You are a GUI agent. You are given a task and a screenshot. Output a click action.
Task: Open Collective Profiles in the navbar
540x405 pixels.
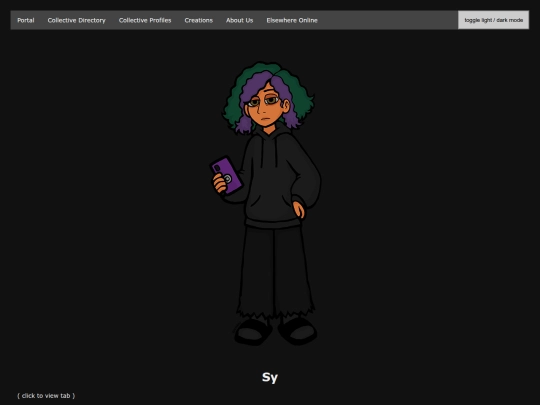coord(145,20)
